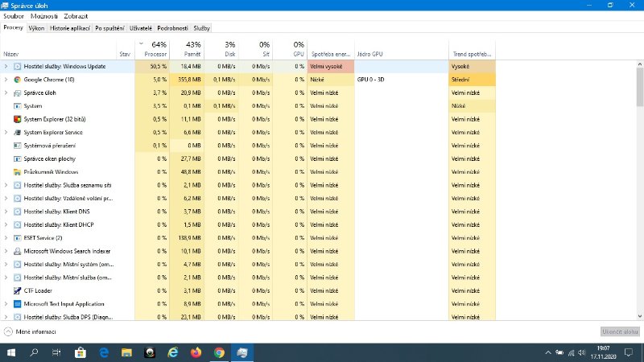Open taskbar search magnifier
This screenshot has height=362, width=644.
(x=34, y=352)
